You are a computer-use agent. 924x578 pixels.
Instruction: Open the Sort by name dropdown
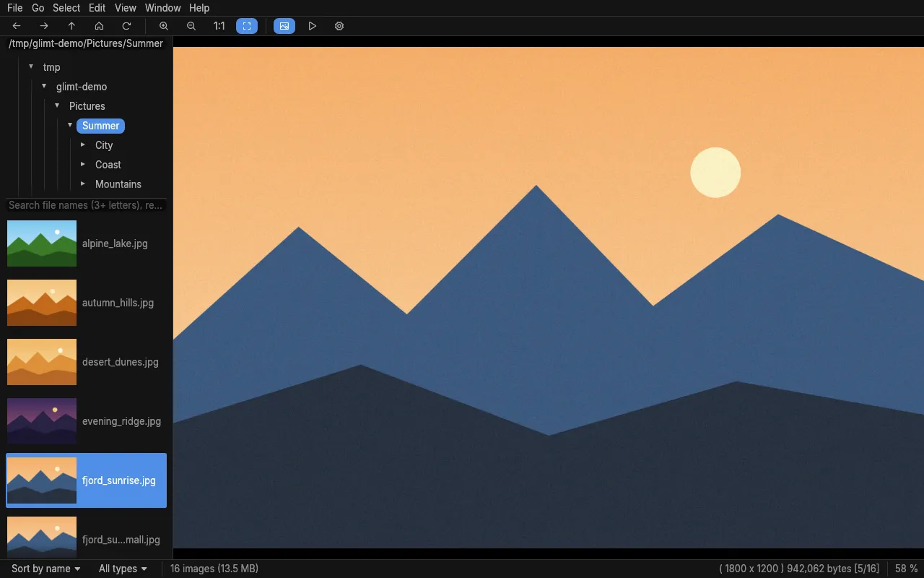(46, 569)
